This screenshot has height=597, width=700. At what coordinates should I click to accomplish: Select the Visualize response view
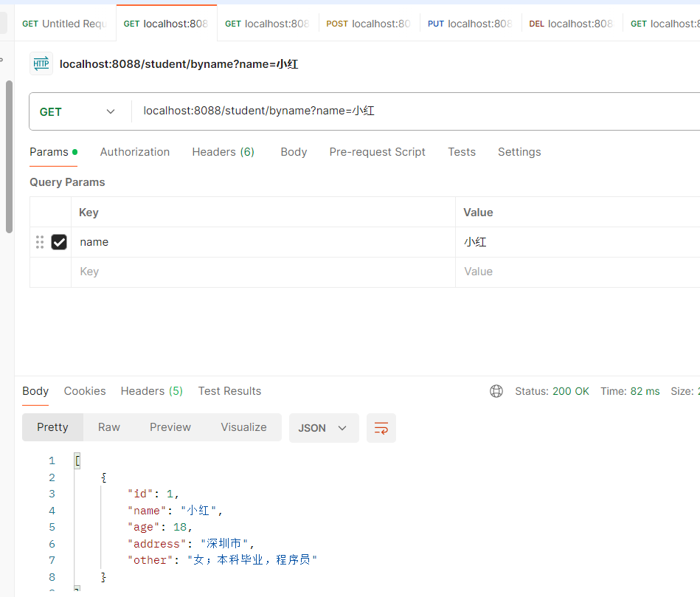pos(243,427)
